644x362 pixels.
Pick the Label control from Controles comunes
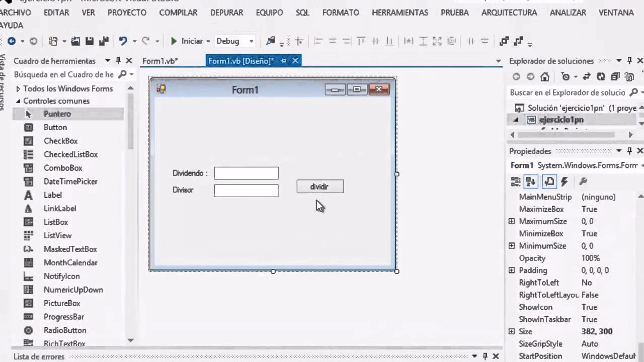(53, 195)
